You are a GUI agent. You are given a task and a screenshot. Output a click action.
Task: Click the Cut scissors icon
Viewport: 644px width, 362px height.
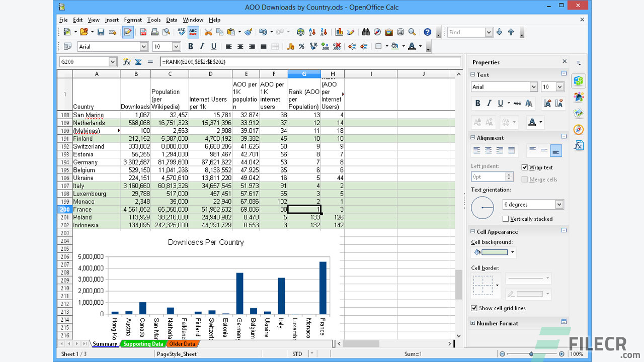(x=208, y=32)
